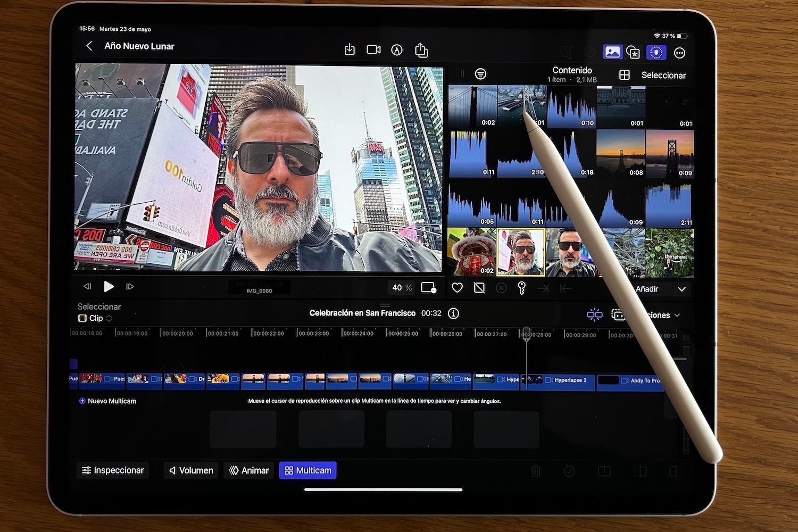
Task: Open the filter icon in the Contenido panel
Action: coord(480,74)
